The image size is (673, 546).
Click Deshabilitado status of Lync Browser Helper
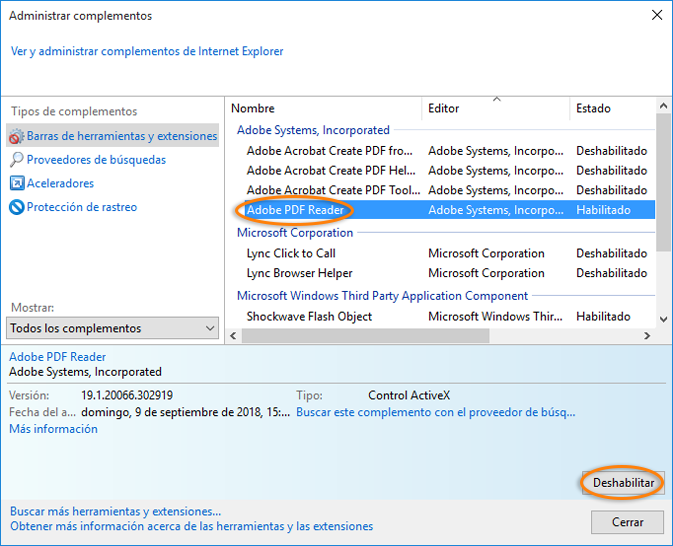(612, 273)
